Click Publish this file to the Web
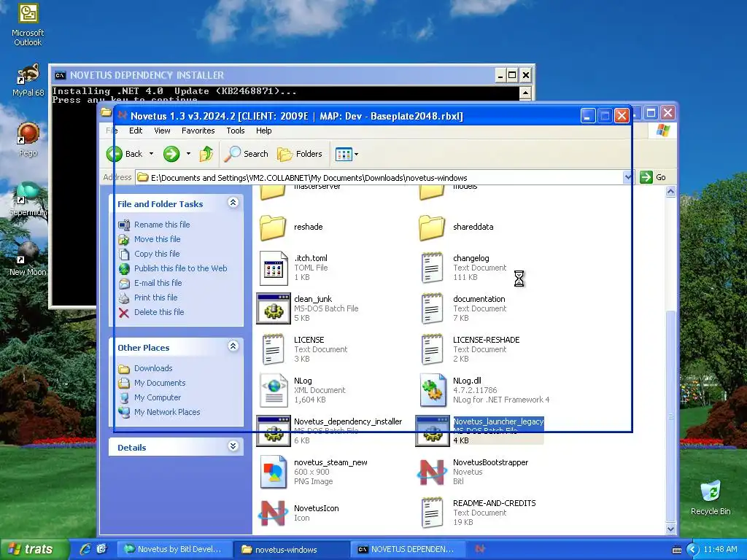 point(181,268)
